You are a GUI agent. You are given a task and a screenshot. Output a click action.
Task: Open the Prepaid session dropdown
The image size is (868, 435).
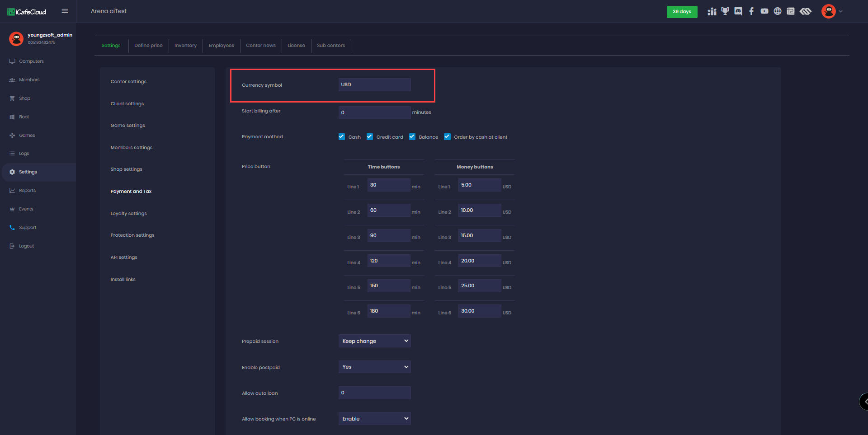point(374,341)
